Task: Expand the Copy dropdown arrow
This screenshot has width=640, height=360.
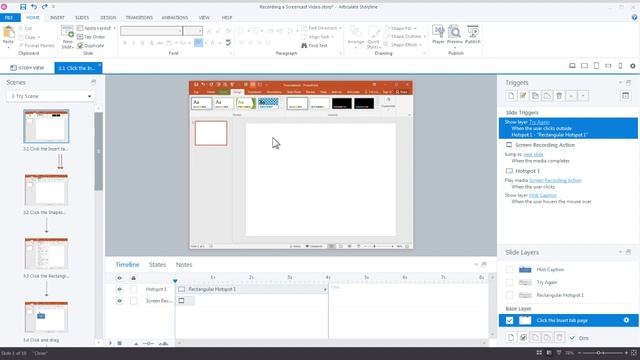Action: click(39, 37)
